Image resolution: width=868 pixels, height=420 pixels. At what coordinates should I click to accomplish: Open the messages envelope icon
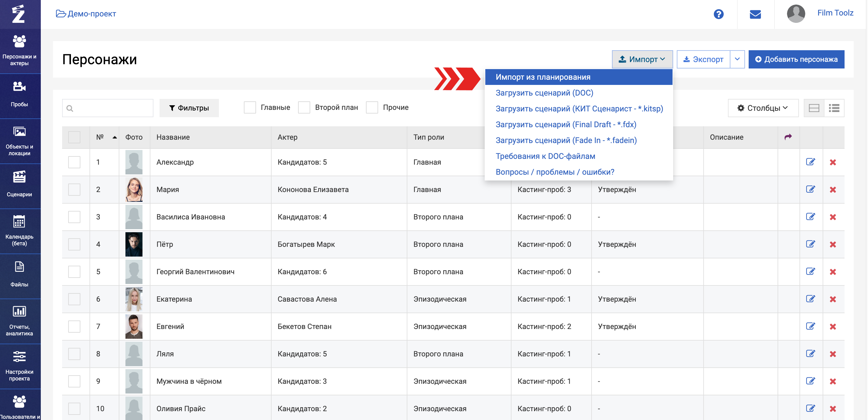pos(755,14)
